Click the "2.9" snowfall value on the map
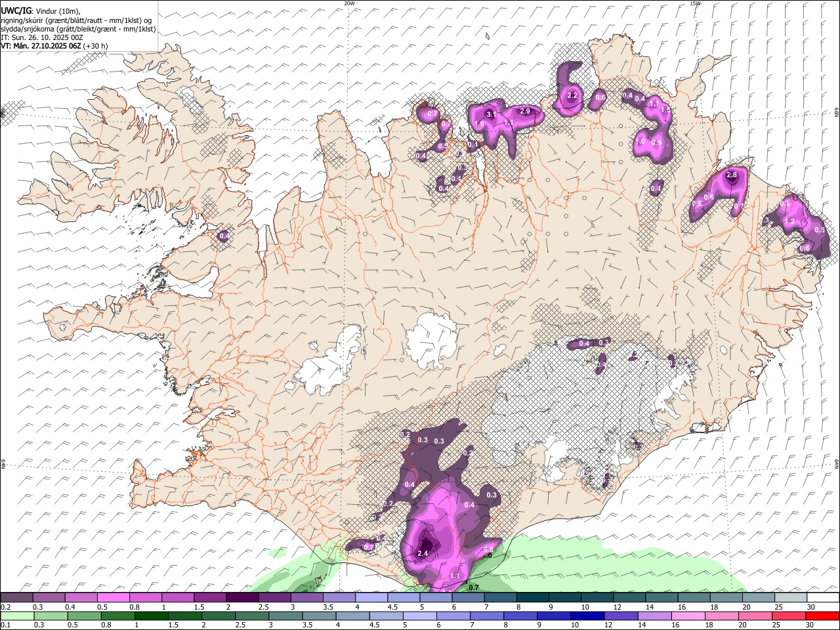This screenshot has height=630, width=840. coord(525,112)
